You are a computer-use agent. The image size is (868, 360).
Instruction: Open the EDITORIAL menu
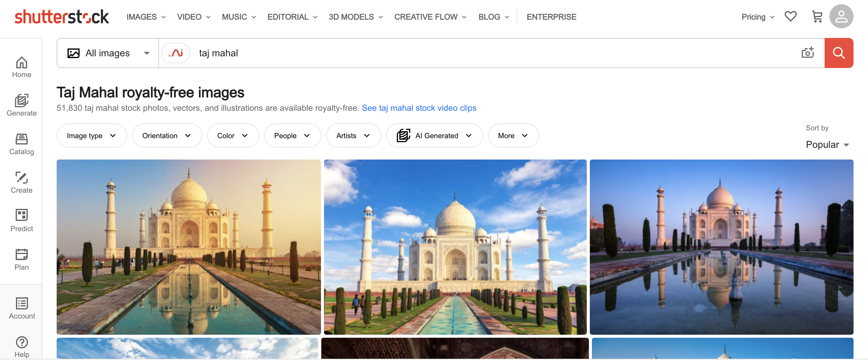tap(292, 17)
